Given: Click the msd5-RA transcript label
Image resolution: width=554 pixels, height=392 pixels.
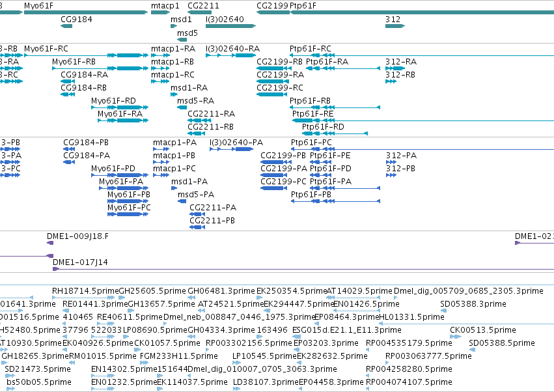Looking at the screenshot, I should coord(195,101).
